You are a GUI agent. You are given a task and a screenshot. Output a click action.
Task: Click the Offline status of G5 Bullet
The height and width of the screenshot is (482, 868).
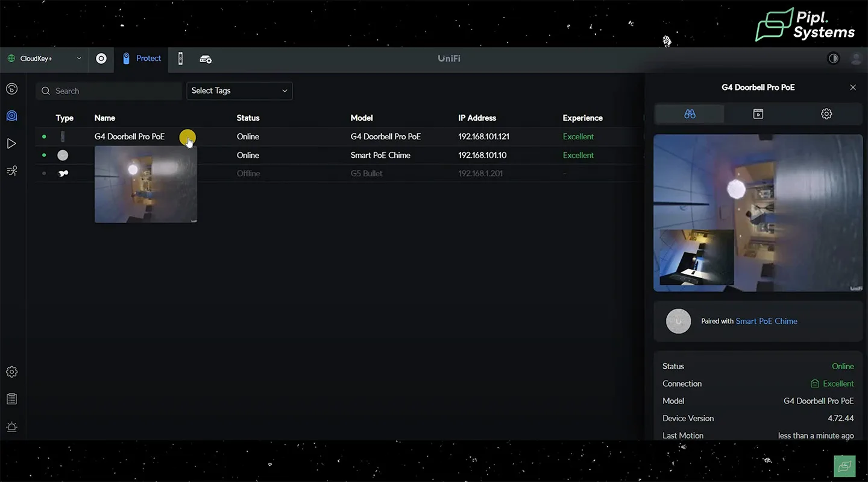[248, 174]
